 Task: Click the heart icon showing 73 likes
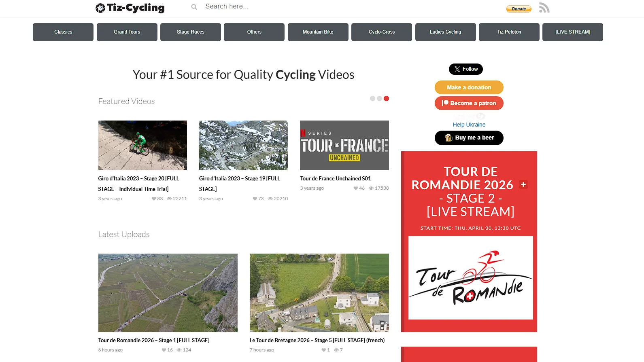pyautogui.click(x=255, y=199)
